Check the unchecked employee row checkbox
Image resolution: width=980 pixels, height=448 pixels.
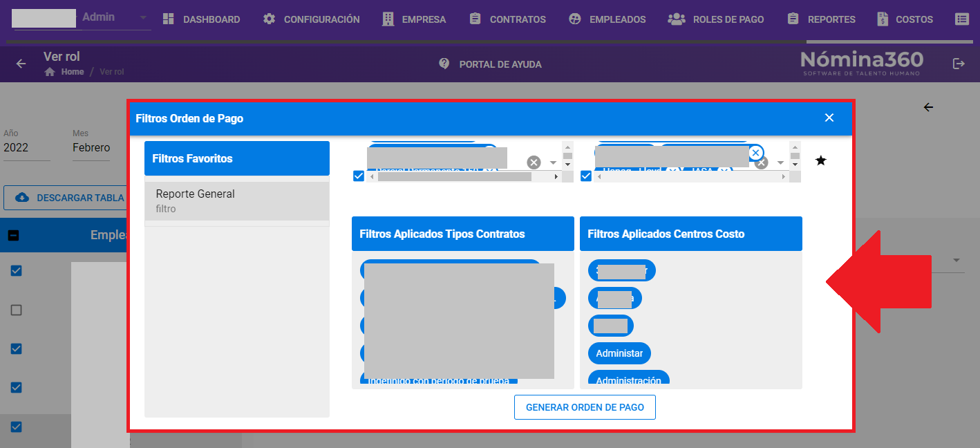(17, 310)
